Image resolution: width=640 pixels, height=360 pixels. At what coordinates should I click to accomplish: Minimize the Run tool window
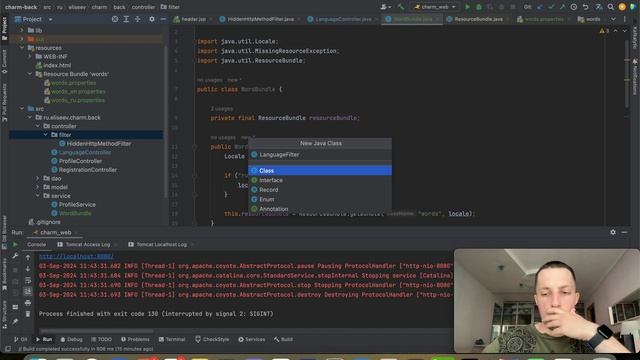pos(624,232)
